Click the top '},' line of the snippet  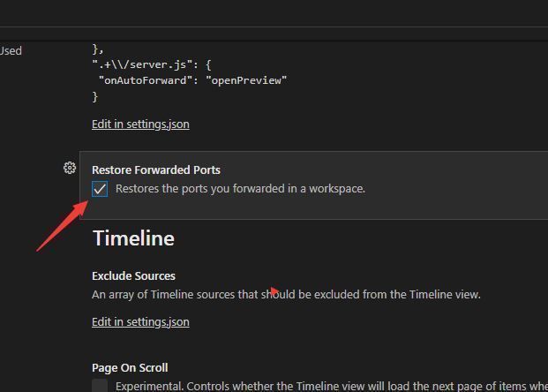point(98,50)
